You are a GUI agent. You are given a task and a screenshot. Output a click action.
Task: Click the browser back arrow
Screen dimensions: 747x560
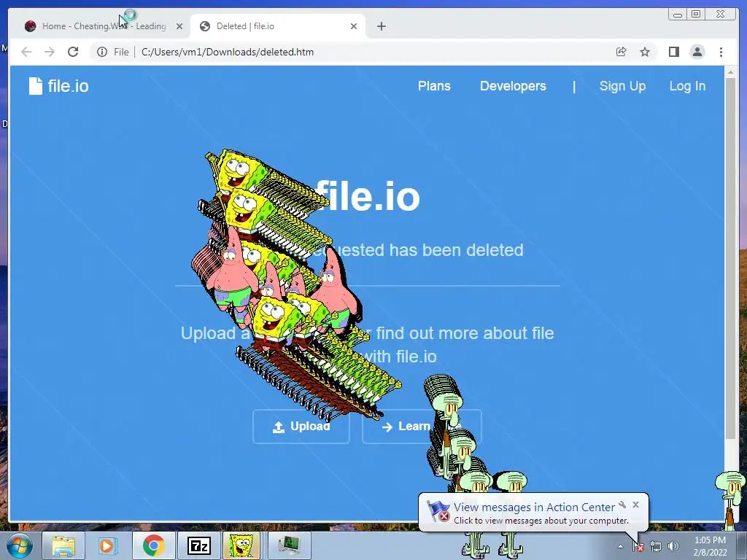[26, 52]
